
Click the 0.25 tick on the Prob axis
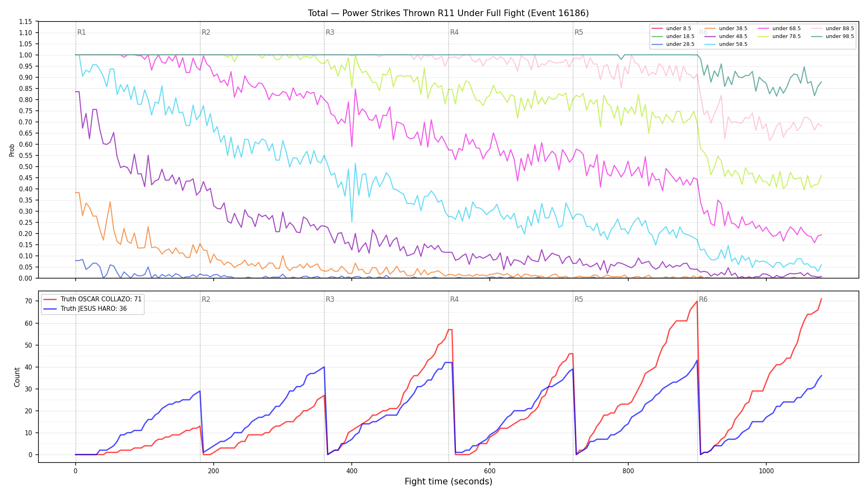click(x=25, y=223)
